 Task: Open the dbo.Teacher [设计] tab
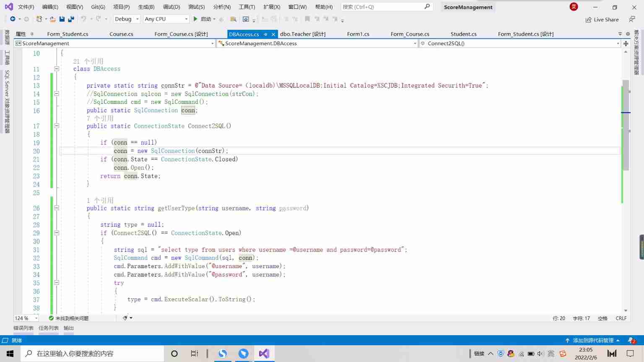pyautogui.click(x=303, y=34)
